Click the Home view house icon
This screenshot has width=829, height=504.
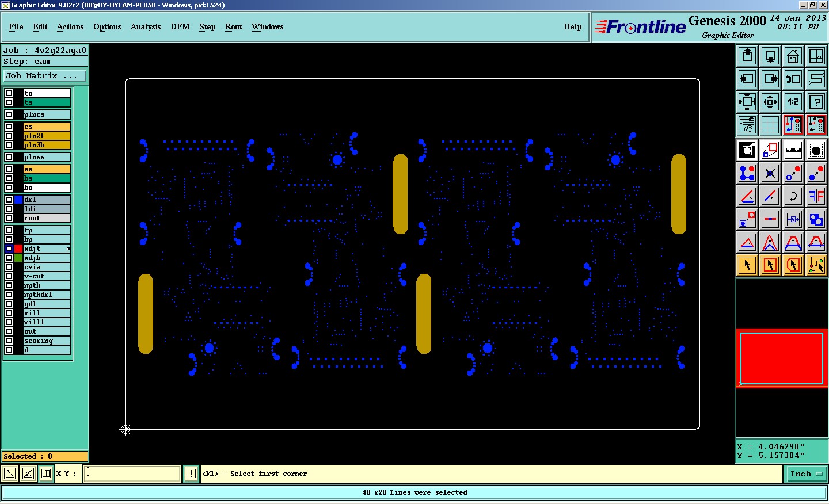point(793,56)
